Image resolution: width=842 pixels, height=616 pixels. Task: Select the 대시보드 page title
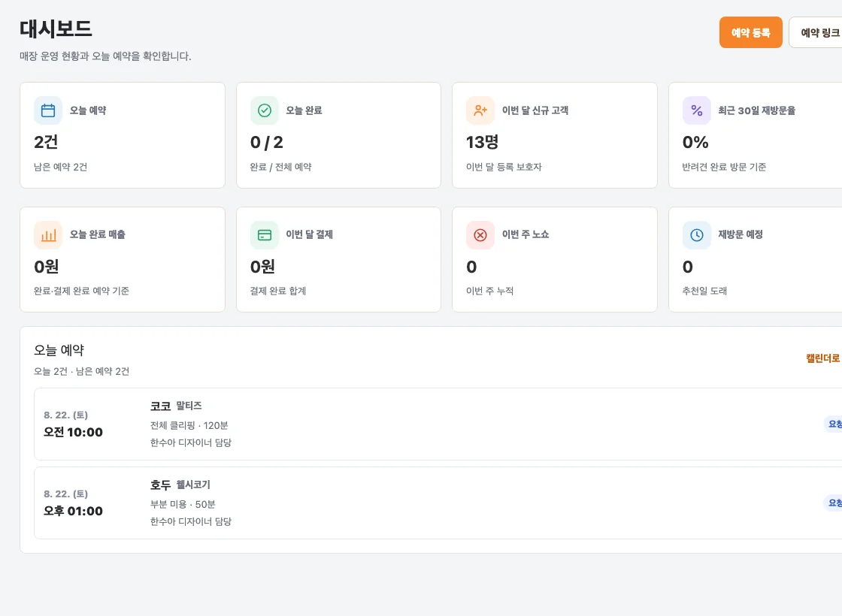(56, 29)
